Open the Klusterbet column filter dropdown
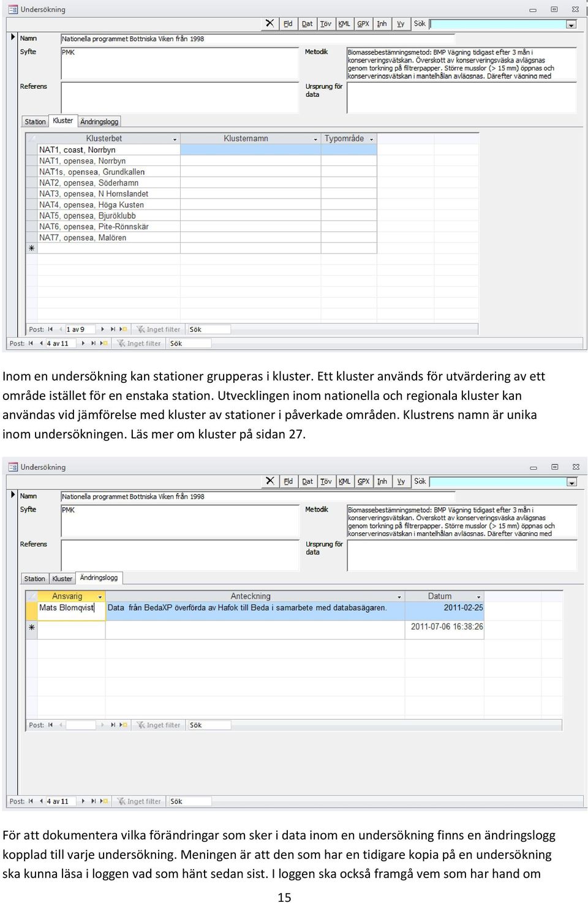This screenshot has width=588, height=903. click(175, 139)
